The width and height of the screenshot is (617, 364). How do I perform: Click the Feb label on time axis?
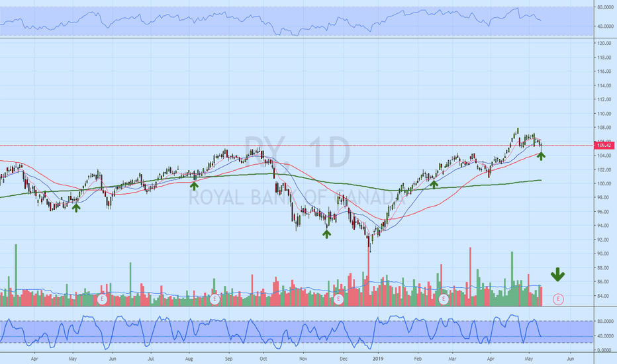tap(418, 359)
